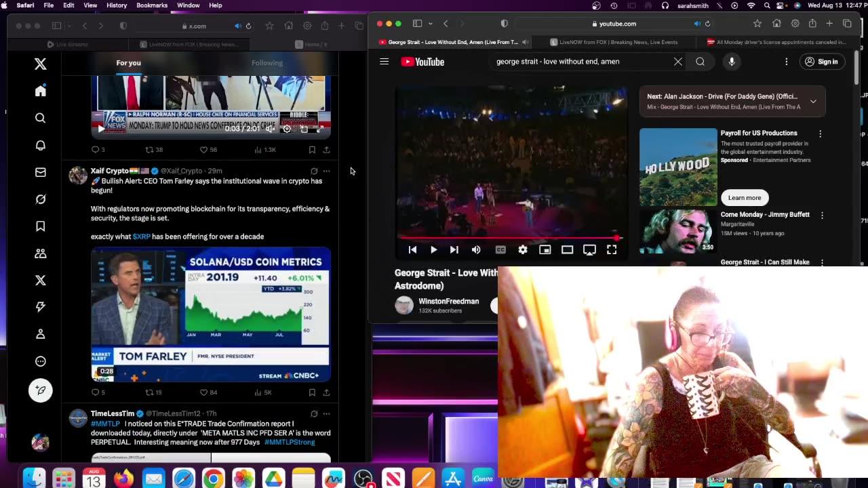Enable miniplayer on YouTube video
The width and height of the screenshot is (868, 488).
coord(545,249)
